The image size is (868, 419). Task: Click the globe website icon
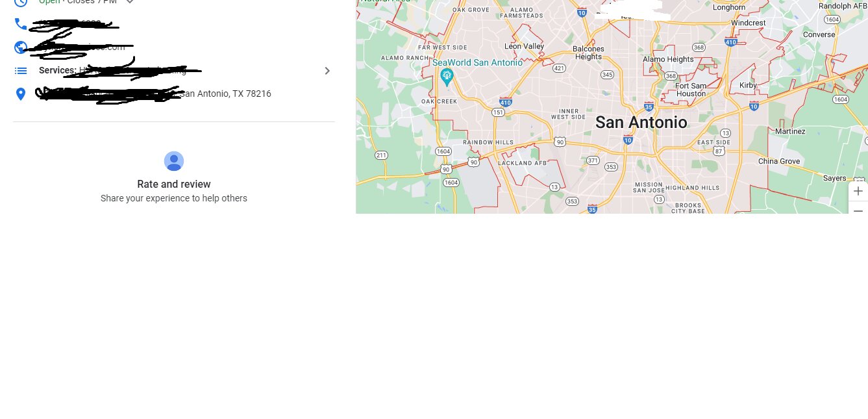(x=21, y=47)
